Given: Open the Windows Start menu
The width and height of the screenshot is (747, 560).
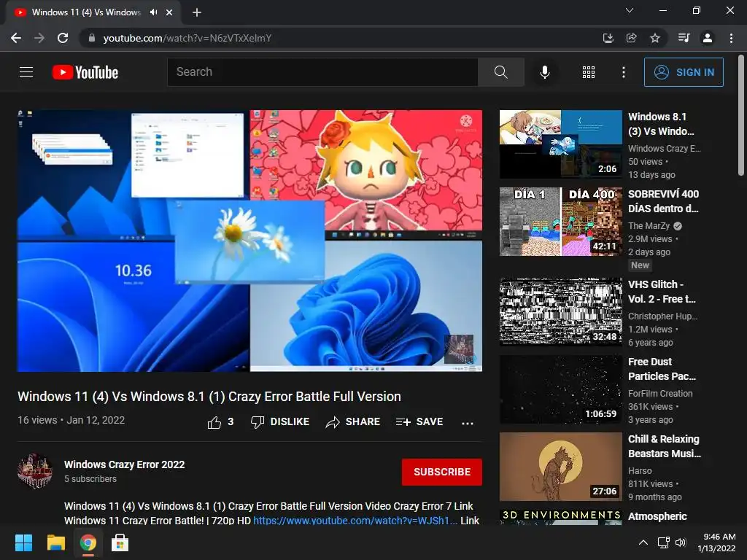Looking at the screenshot, I should (23, 542).
